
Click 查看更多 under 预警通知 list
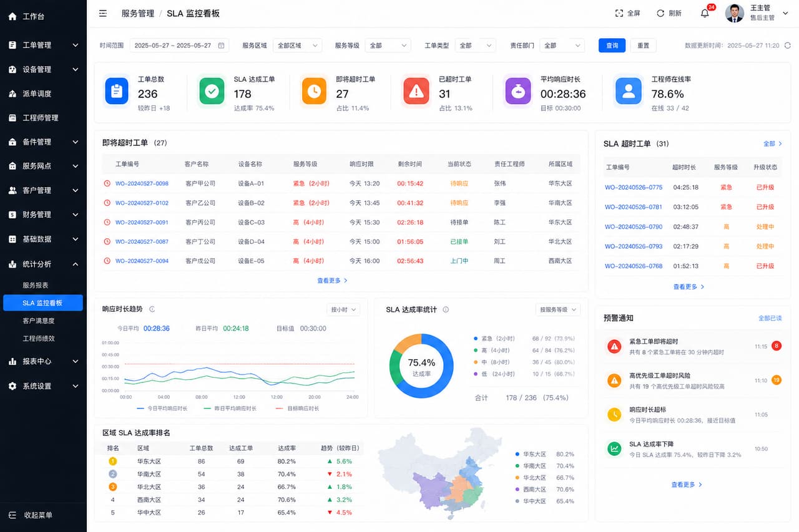click(687, 485)
